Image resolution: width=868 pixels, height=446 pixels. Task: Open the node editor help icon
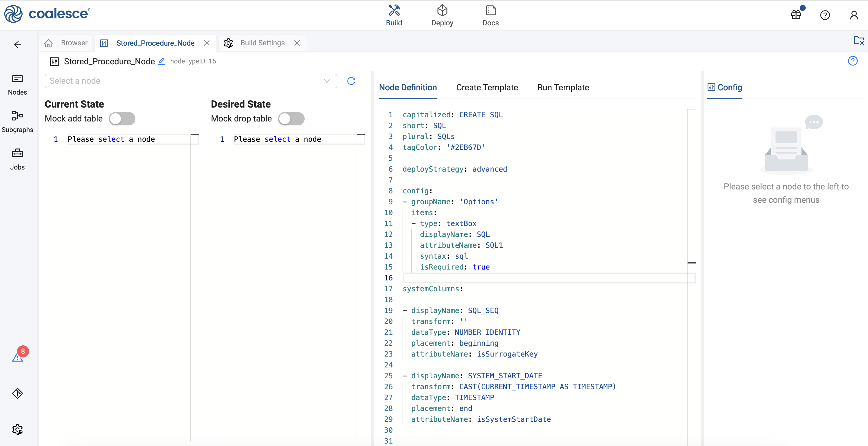853,61
